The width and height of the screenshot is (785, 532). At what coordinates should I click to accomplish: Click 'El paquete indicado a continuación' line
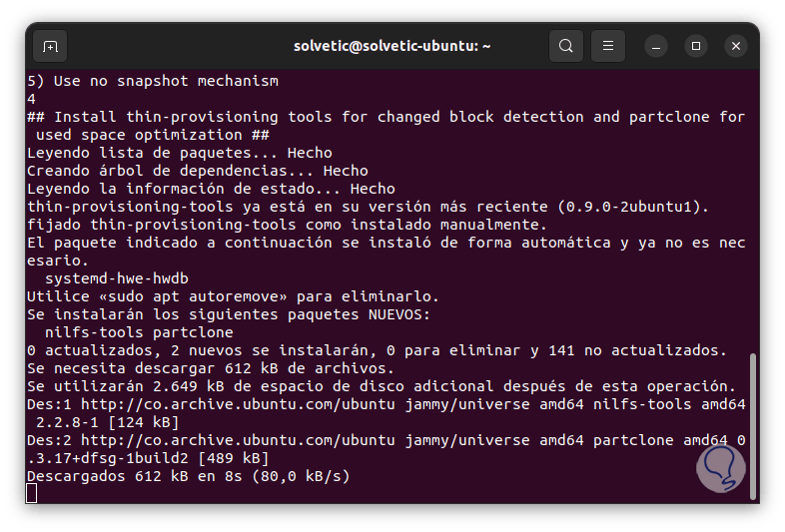[386, 243]
